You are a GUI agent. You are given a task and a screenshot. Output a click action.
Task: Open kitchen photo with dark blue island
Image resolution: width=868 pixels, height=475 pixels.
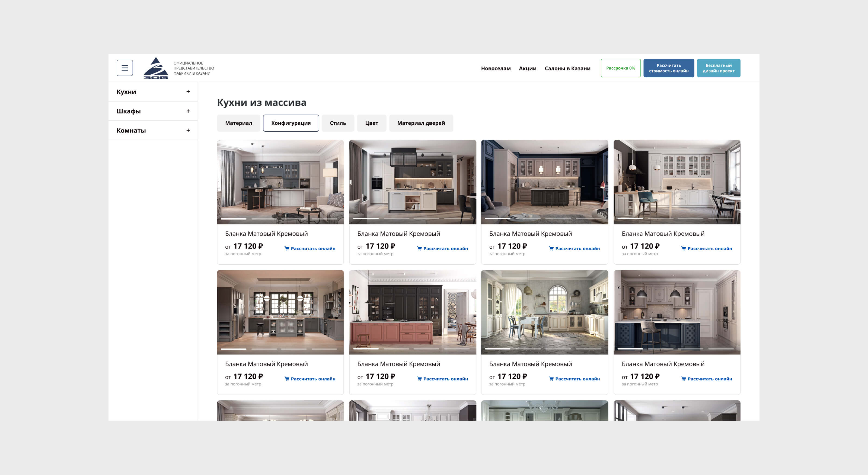point(677,312)
